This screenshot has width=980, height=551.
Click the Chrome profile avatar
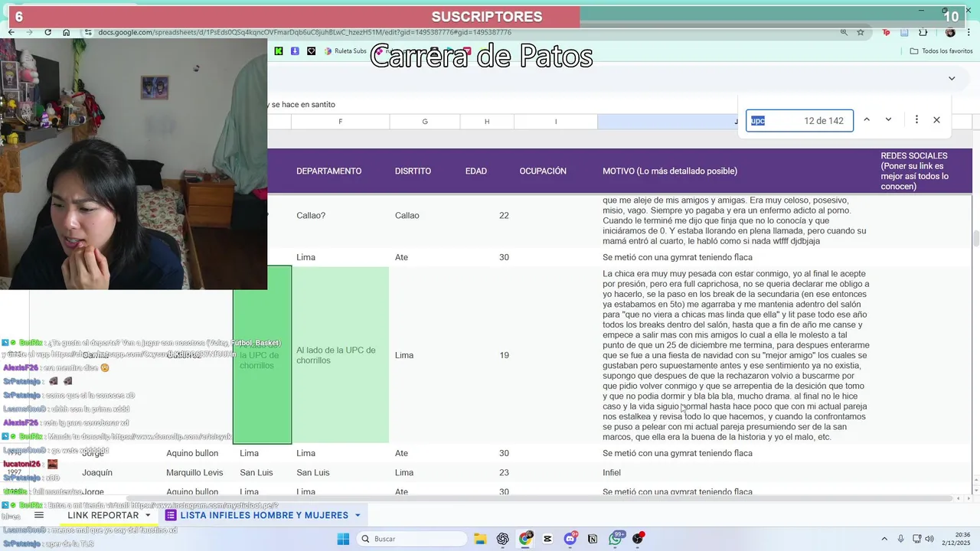pyautogui.click(x=950, y=32)
